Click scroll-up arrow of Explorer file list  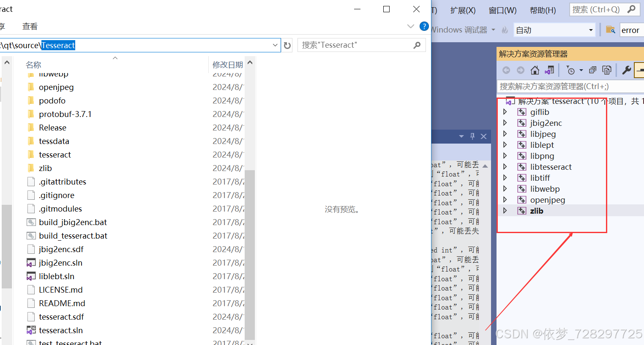click(250, 62)
